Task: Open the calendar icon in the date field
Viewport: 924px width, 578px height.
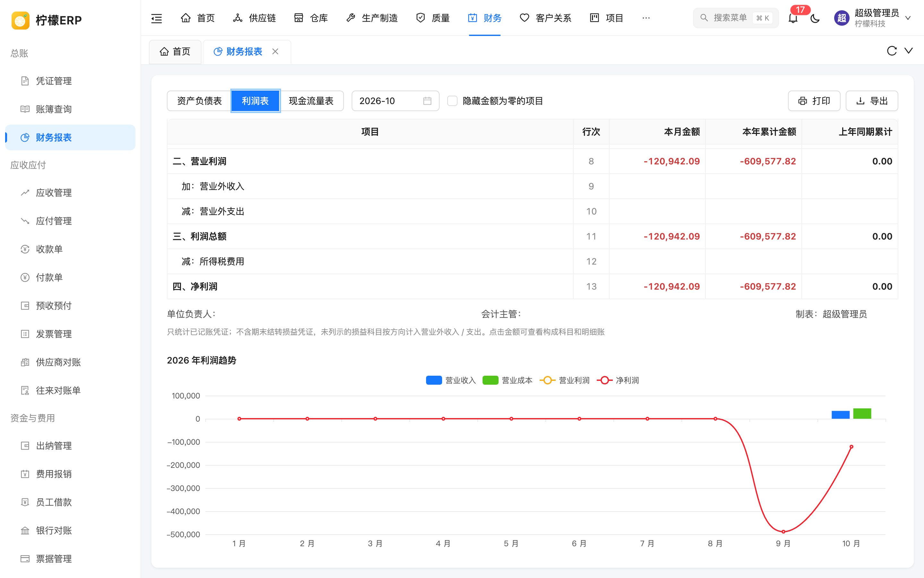Action: [x=427, y=101]
